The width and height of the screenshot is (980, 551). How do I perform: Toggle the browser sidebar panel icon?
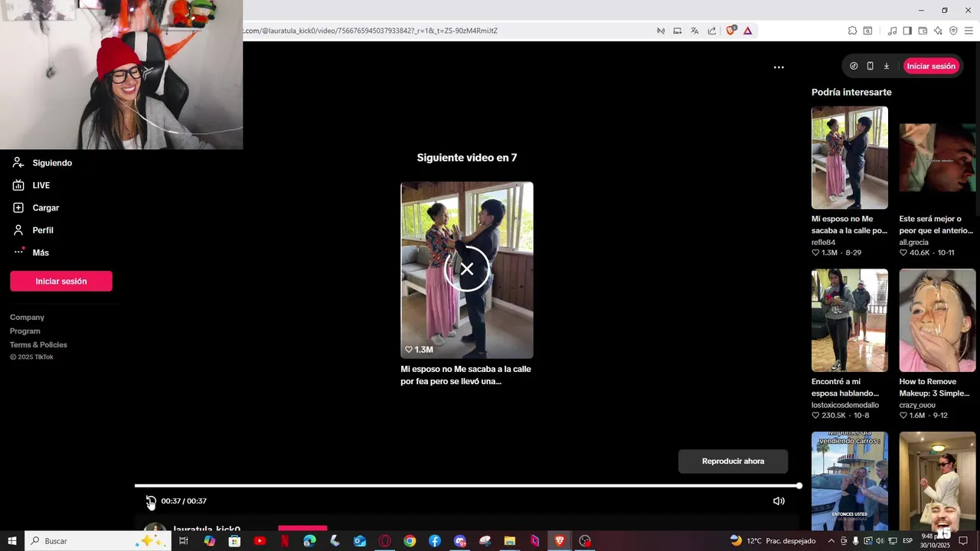[907, 31]
